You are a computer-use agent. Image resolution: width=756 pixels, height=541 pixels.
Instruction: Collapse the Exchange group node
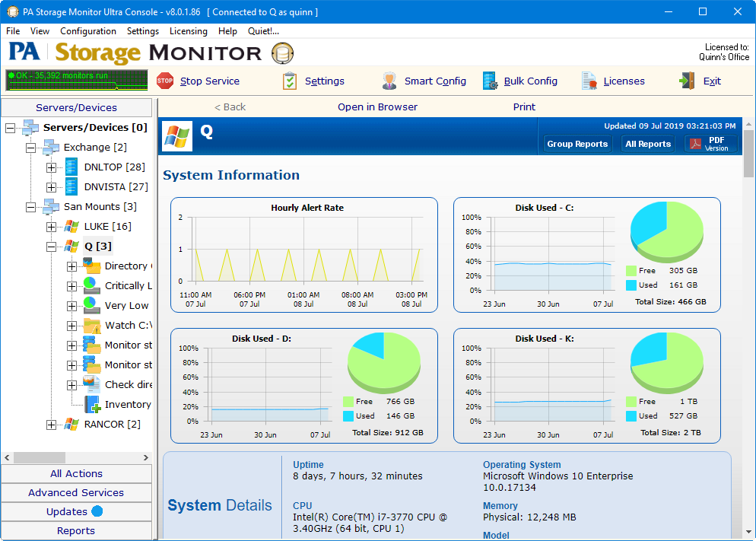31,148
